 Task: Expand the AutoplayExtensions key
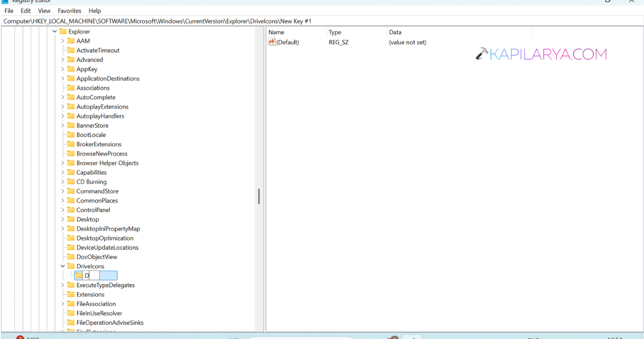(63, 107)
